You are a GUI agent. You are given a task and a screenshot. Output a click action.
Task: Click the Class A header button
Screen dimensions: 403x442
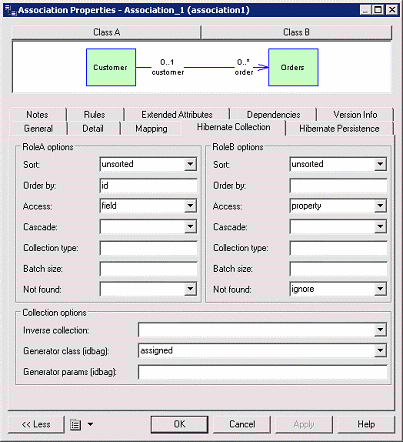point(106,32)
